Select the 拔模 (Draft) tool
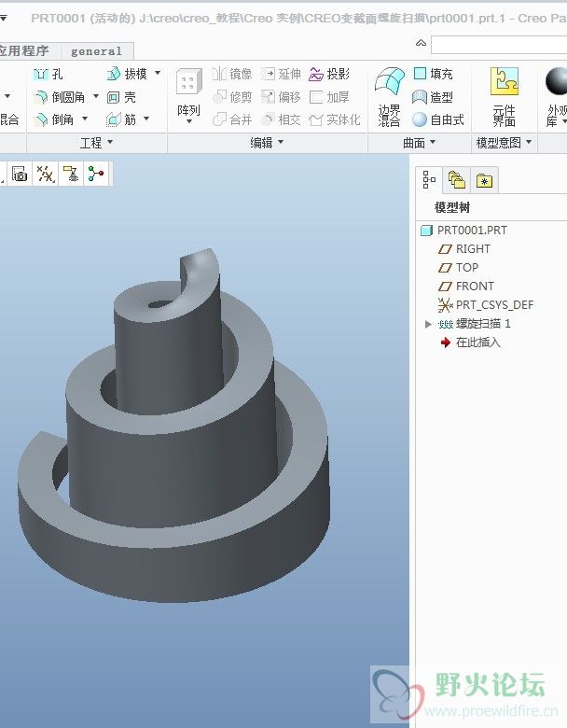The height and width of the screenshot is (728, 567). [127, 74]
